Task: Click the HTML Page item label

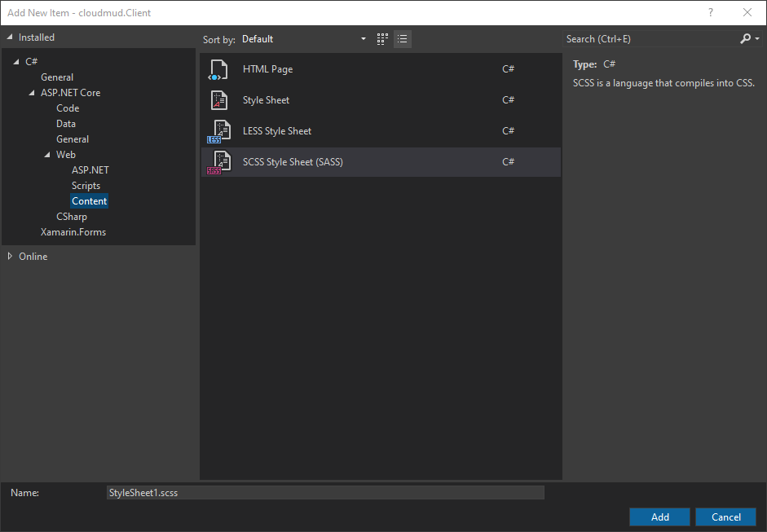Action: point(267,69)
